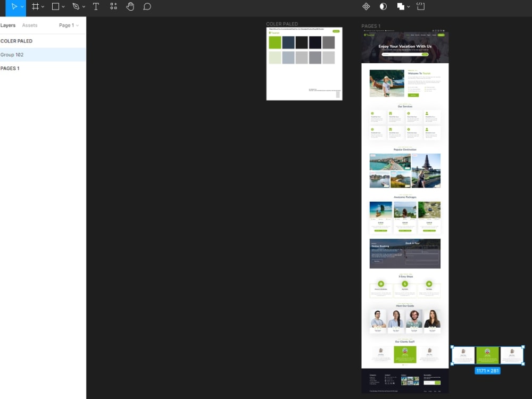
Task: Open the Resources components icon
Action: click(x=113, y=6)
